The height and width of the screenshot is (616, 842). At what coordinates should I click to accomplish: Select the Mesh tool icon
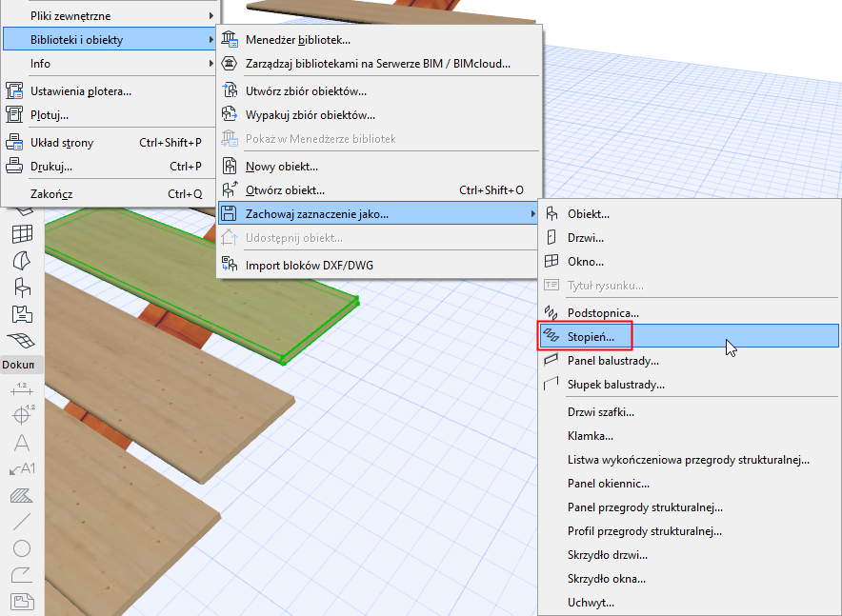tap(22, 340)
